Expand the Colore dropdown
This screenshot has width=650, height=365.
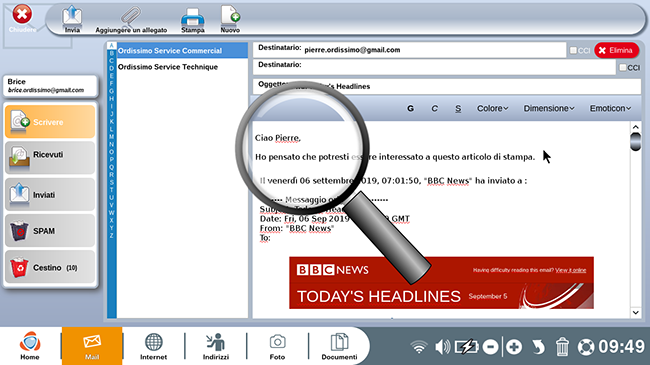coord(492,108)
